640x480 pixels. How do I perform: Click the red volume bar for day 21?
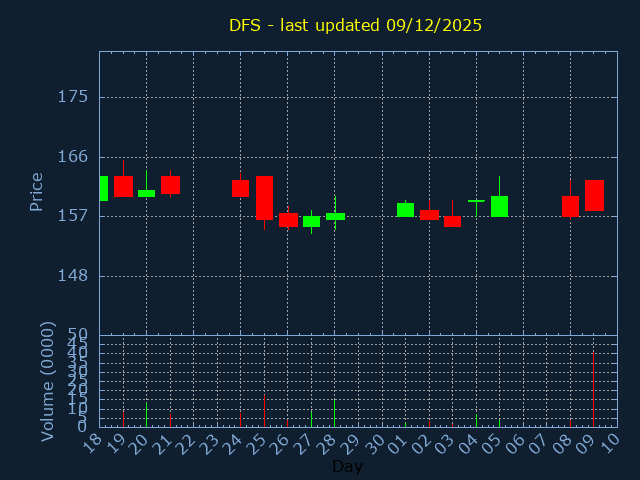[x=170, y=420]
